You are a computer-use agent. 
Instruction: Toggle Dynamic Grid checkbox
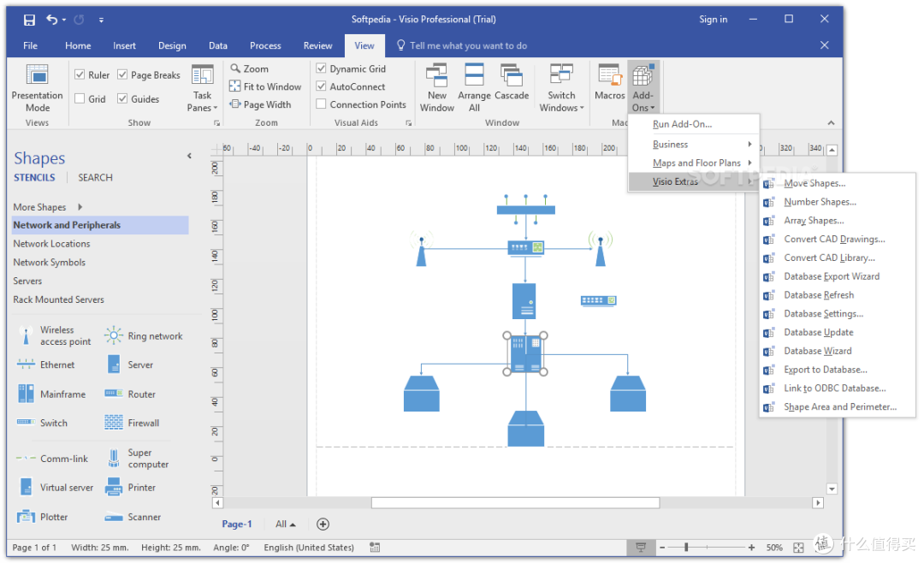point(321,68)
